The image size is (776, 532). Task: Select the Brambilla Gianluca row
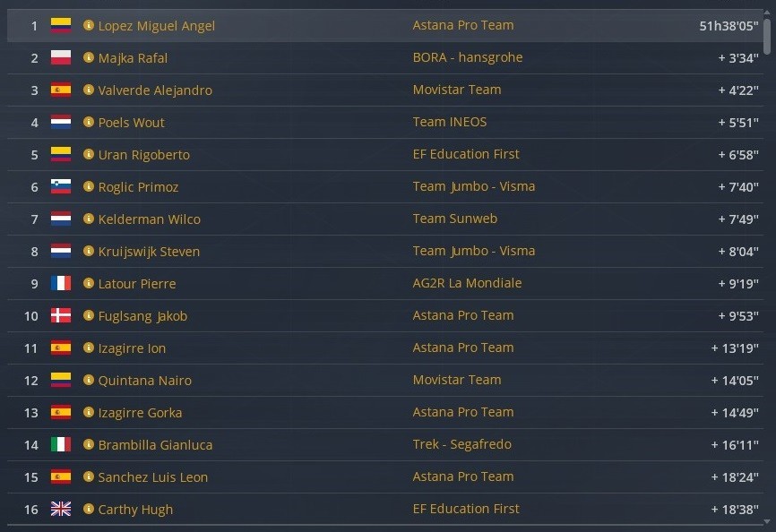point(385,445)
